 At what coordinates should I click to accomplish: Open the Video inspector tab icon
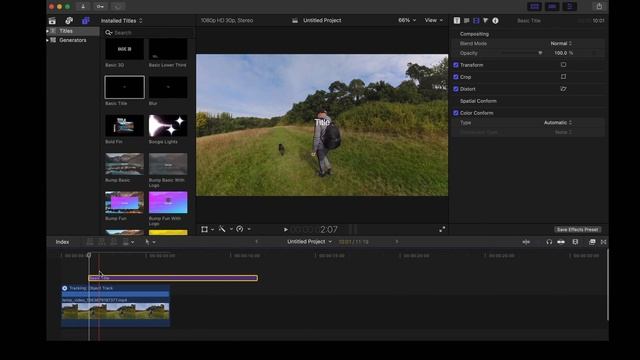pos(476,20)
